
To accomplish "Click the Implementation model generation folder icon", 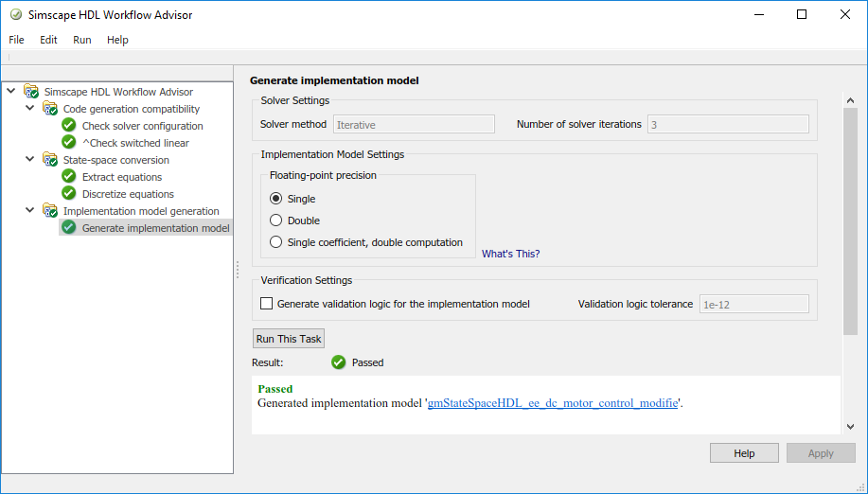I will point(50,211).
